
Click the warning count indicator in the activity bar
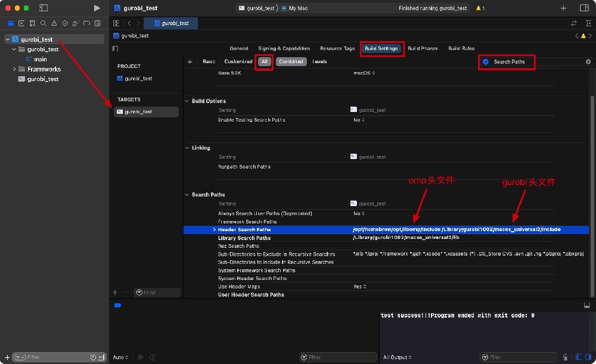coord(480,8)
